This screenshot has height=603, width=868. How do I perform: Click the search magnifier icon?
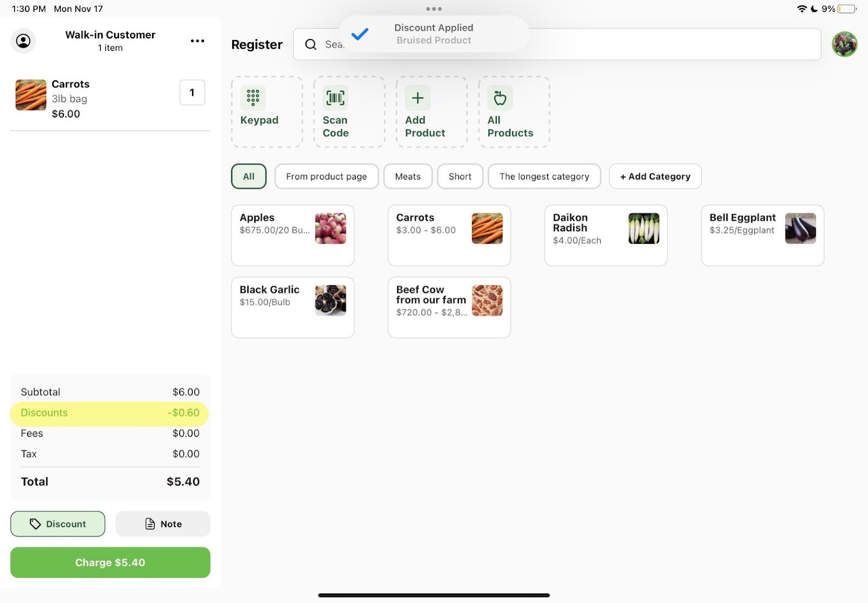tap(311, 44)
